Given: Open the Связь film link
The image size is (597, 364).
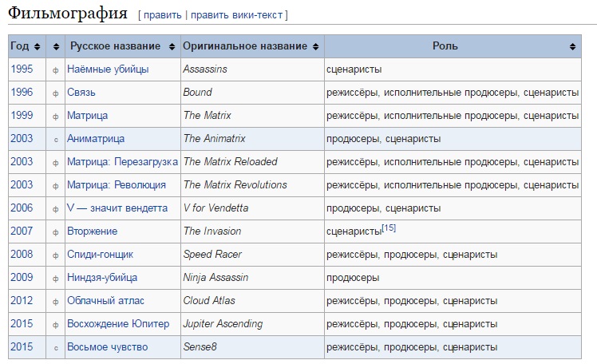Looking at the screenshot, I should tap(81, 93).
